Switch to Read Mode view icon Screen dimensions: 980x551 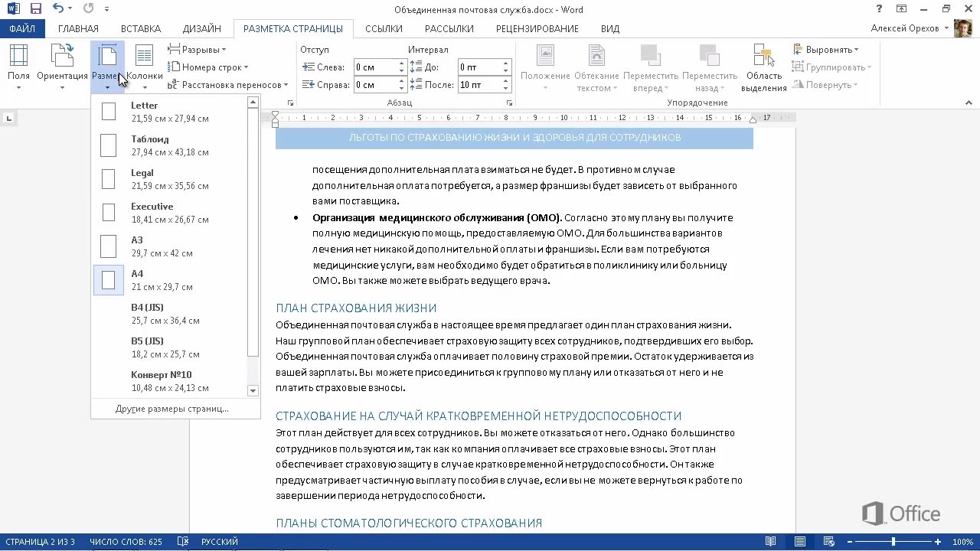coord(771,542)
